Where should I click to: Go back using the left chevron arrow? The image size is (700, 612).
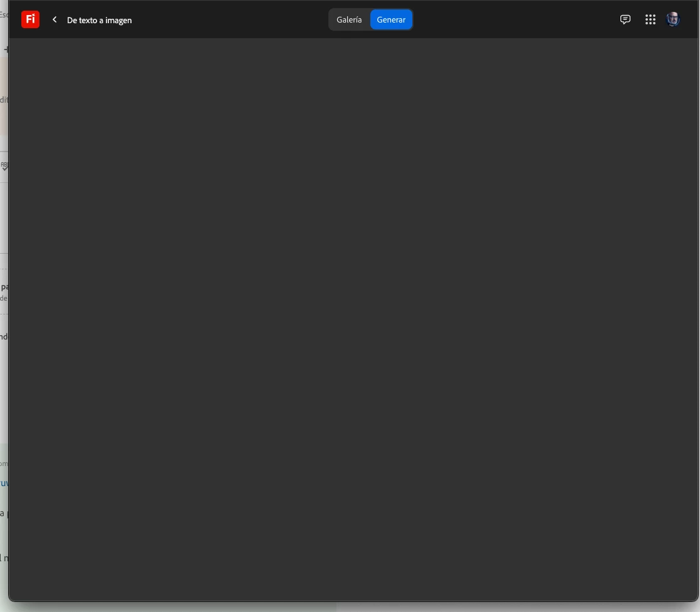click(x=55, y=19)
